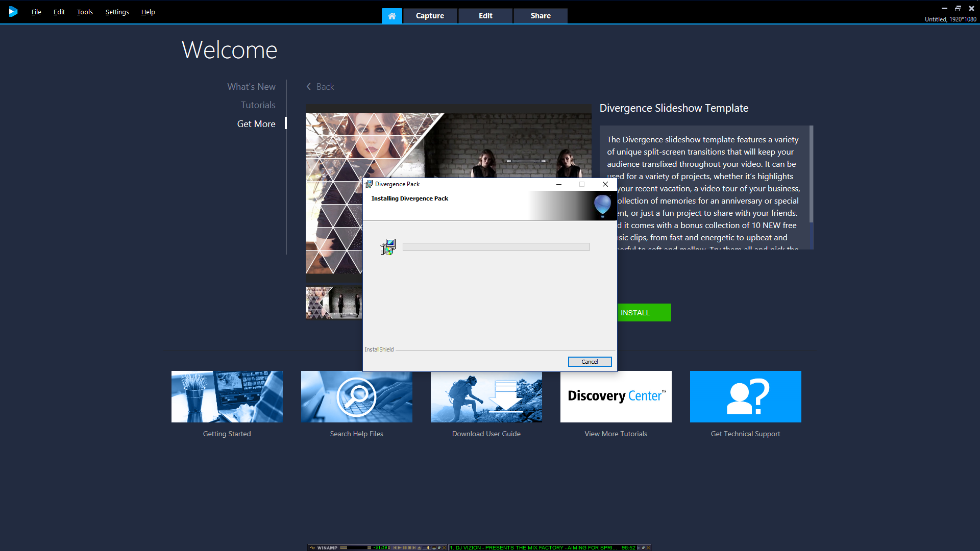Click the installer setup icon beside progress bar
This screenshot has width=980, height=551.
coord(388,247)
